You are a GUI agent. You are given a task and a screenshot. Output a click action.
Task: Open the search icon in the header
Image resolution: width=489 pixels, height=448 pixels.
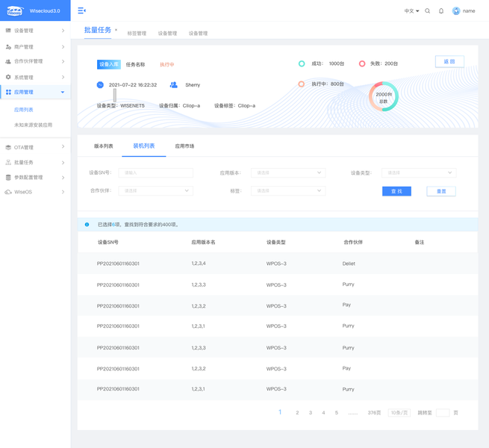(428, 11)
